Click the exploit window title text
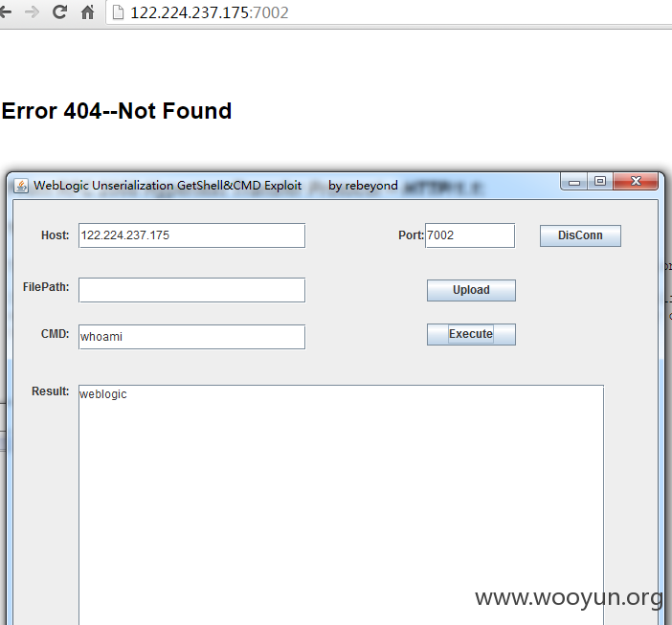Image resolution: width=672 pixels, height=625 pixels. tap(215, 186)
